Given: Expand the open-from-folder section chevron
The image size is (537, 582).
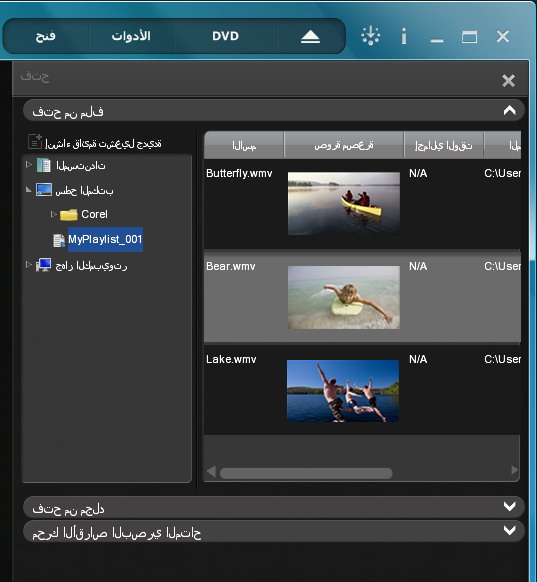Looking at the screenshot, I should point(509,506).
